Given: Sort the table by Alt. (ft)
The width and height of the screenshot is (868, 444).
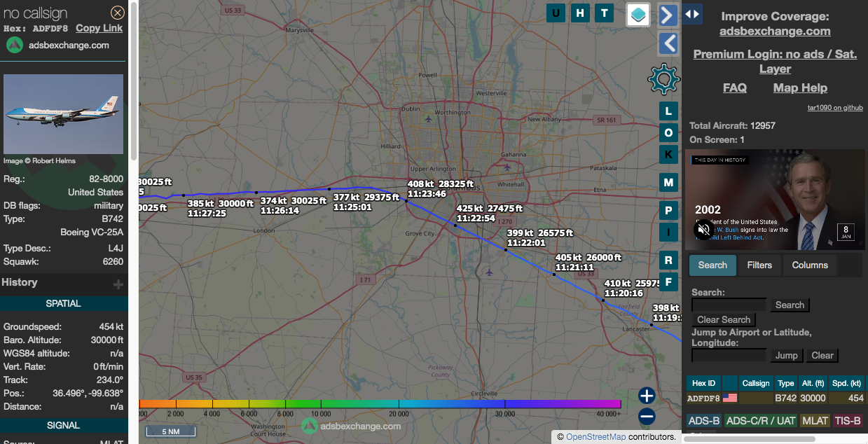Looking at the screenshot, I should (811, 383).
